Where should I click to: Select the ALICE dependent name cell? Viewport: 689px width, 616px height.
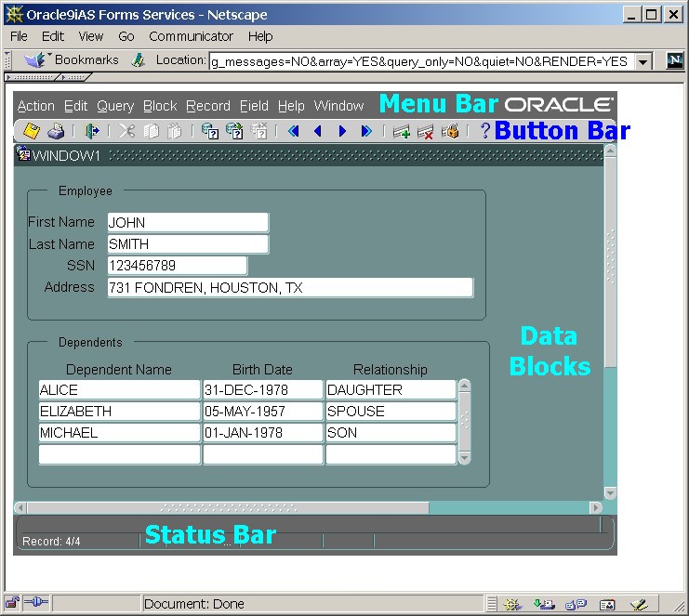[x=119, y=389]
